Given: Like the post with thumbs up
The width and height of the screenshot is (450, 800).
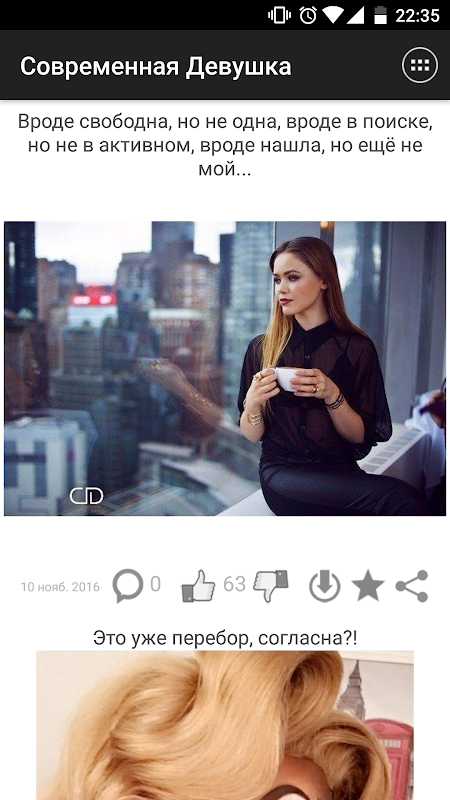Looking at the screenshot, I should [x=198, y=586].
